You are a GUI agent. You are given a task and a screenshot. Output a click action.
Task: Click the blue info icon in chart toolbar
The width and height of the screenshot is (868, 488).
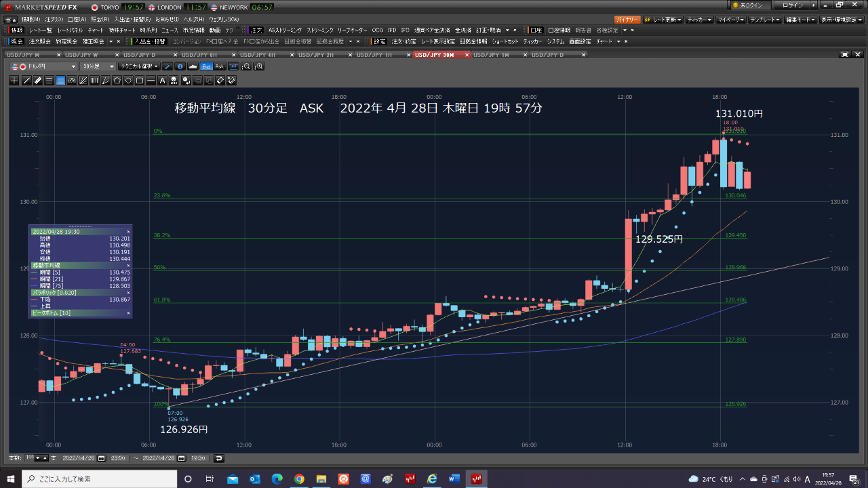[x=180, y=66]
